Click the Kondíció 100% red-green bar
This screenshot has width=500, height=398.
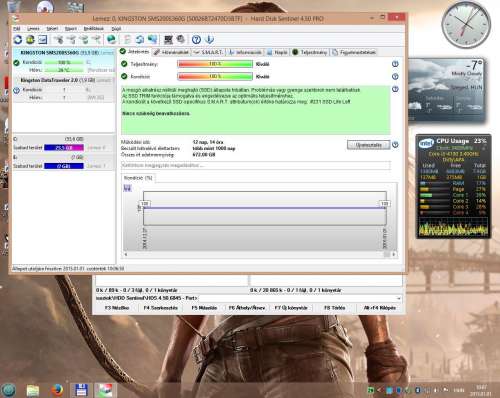tap(215, 77)
